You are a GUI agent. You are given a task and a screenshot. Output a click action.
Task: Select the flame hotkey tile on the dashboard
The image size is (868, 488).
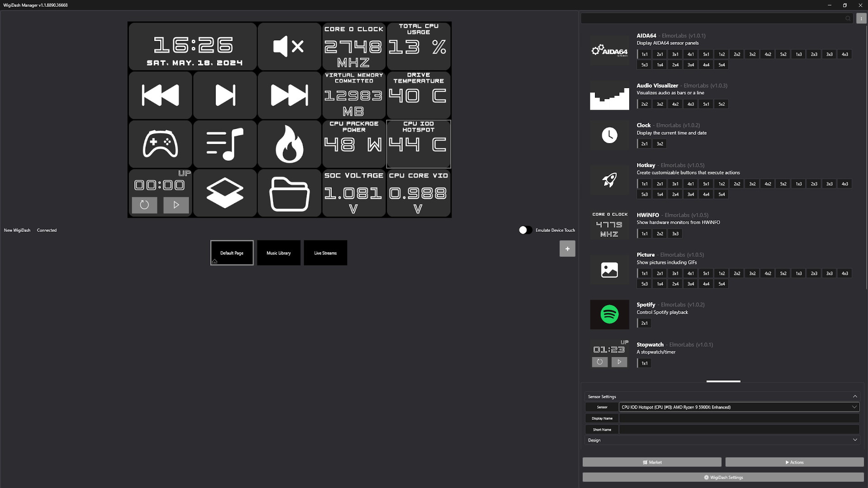click(x=289, y=144)
